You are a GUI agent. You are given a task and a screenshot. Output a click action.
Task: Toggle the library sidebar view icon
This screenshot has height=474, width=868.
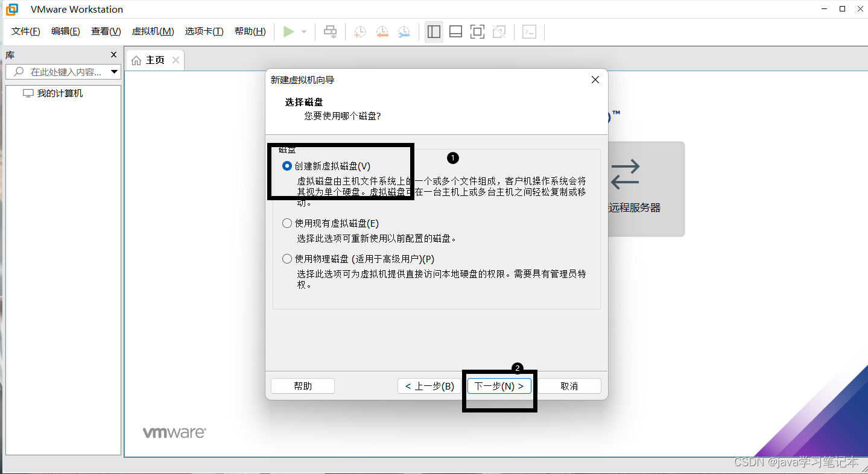434,32
